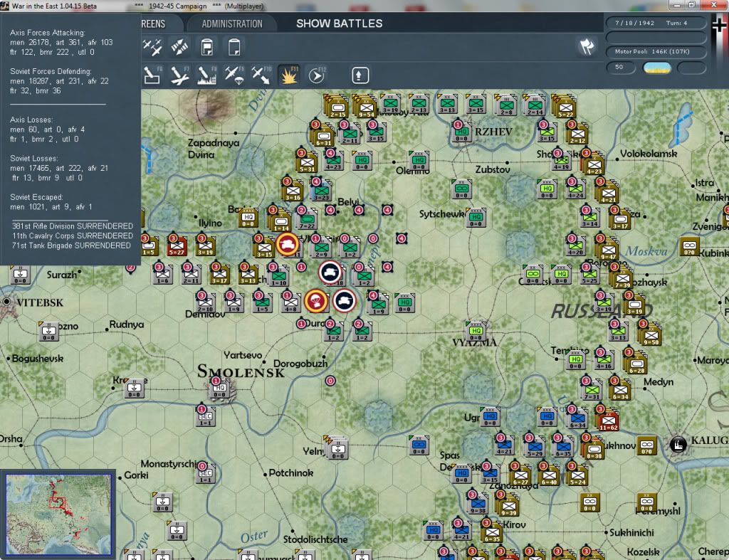The height and width of the screenshot is (560, 729).
Task: Select the blue HQ unit near Ugra
Action: click(490, 416)
